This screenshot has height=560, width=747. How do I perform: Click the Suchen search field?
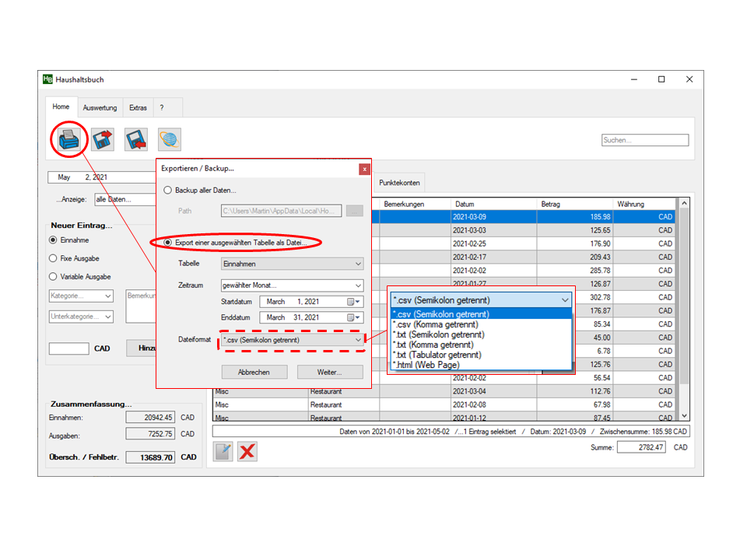645,141
